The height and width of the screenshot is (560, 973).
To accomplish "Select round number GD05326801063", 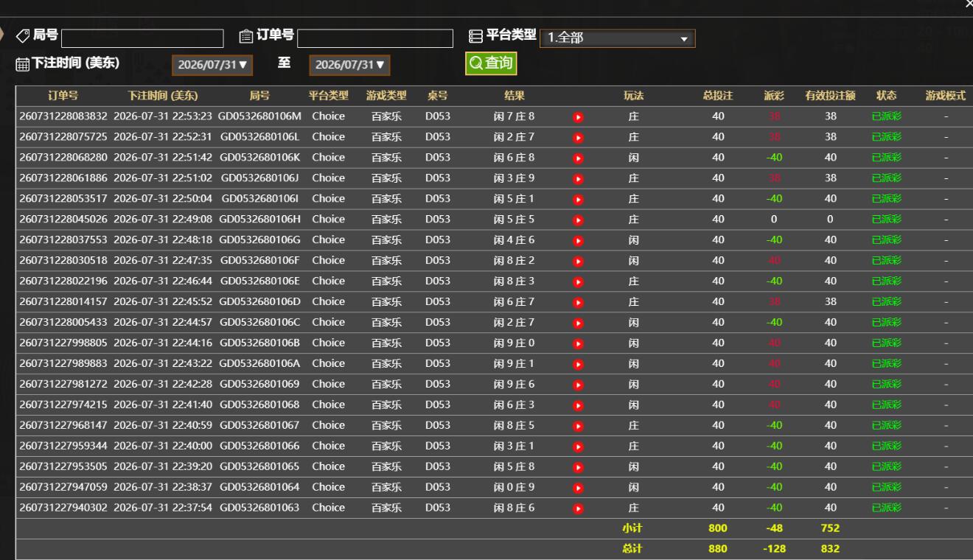I will tap(259, 508).
